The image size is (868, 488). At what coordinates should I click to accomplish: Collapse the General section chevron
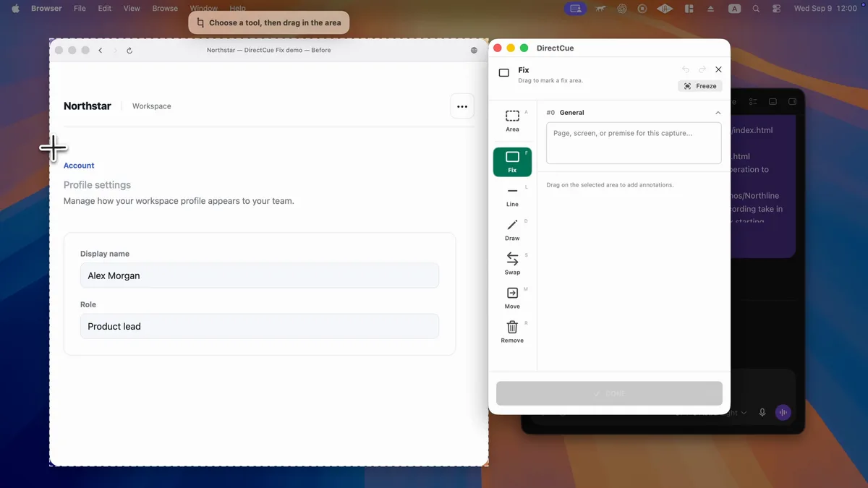718,113
